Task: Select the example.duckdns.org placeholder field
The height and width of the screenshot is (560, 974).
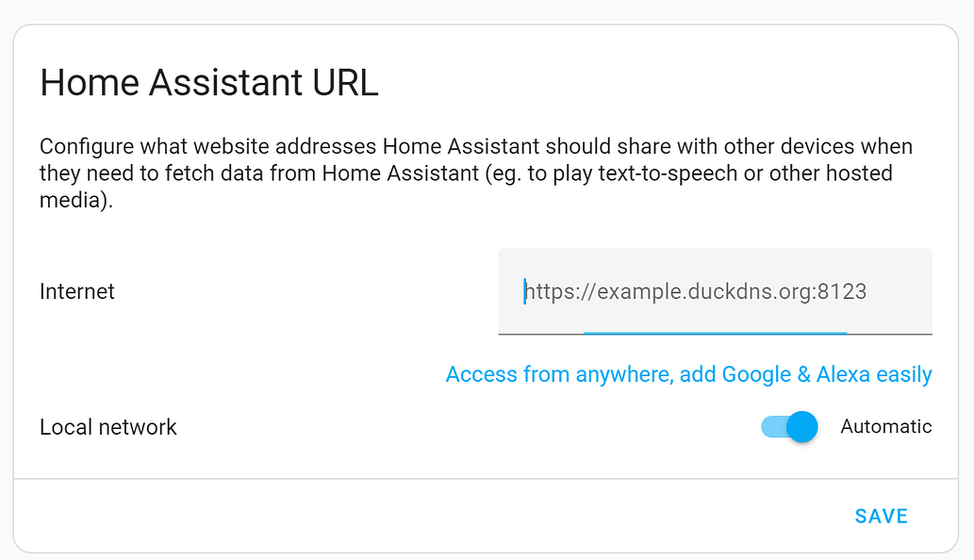Action: pos(714,291)
